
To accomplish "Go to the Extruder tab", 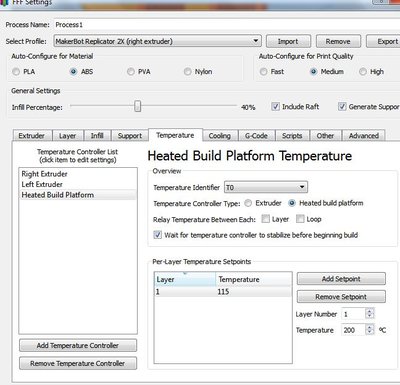I will [x=32, y=136].
